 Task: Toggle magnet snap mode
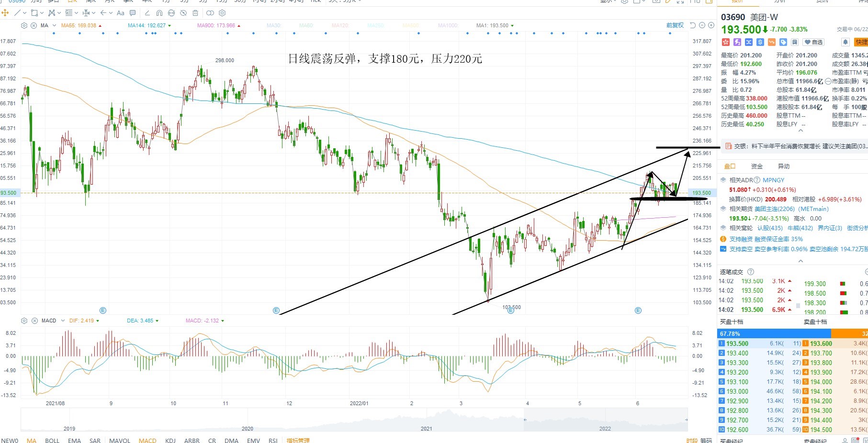tap(159, 13)
